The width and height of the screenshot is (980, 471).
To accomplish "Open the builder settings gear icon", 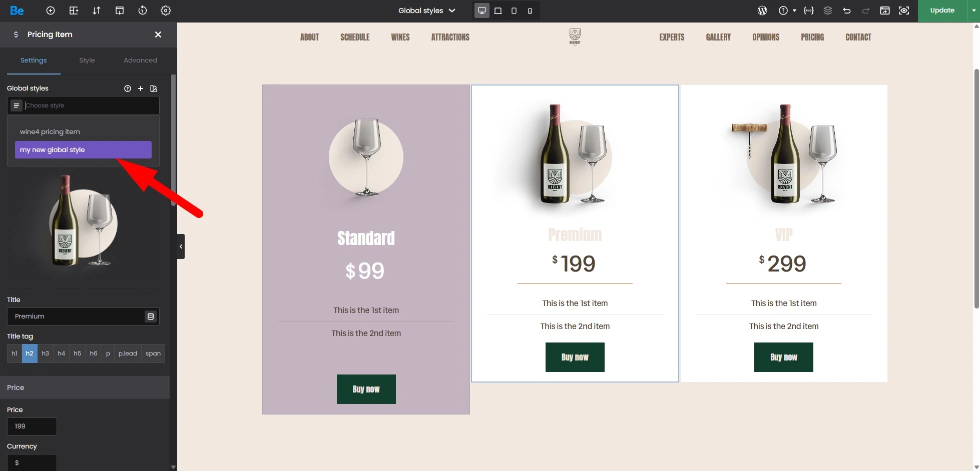I will tap(166, 10).
